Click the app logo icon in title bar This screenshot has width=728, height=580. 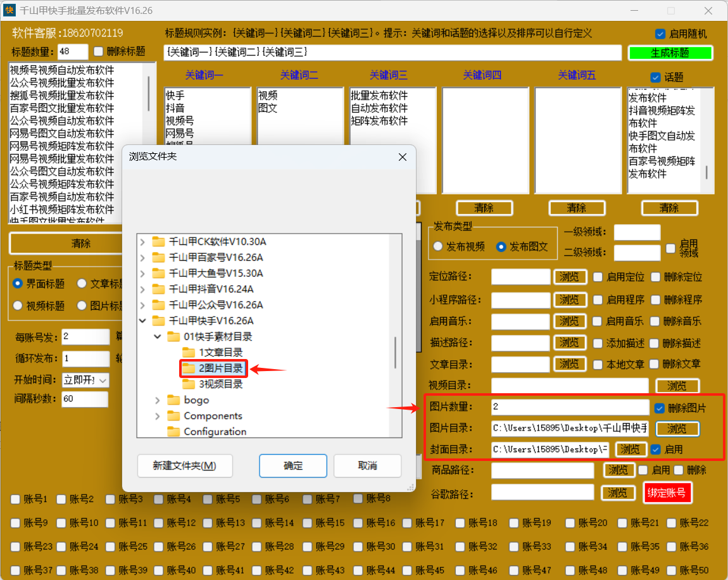click(x=9, y=10)
